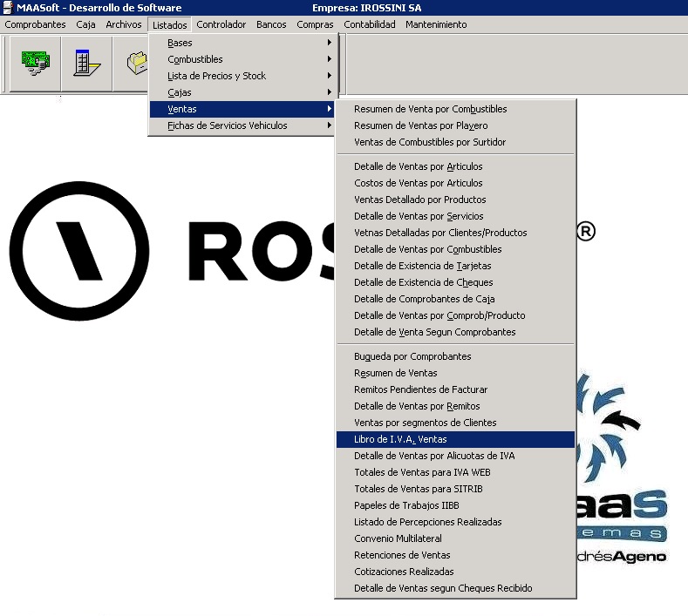Image resolution: width=688 pixels, height=616 pixels.
Task: Open the Mantenimiento menu
Action: click(x=435, y=24)
